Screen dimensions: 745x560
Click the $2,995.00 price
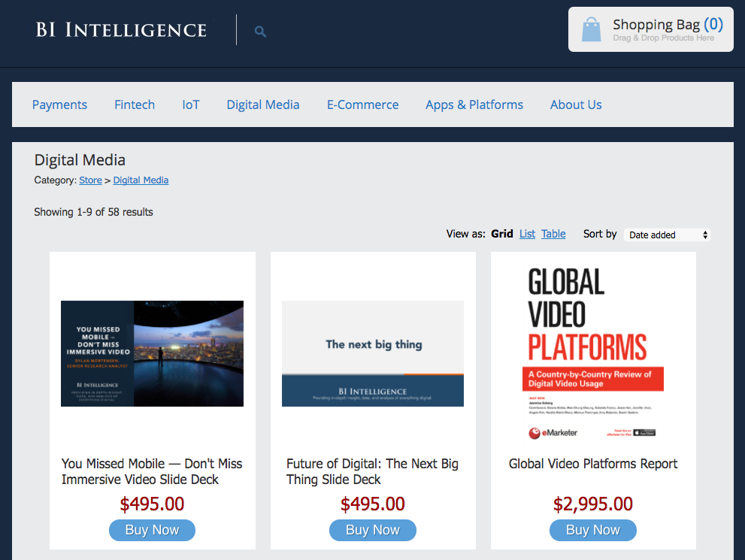(x=593, y=504)
